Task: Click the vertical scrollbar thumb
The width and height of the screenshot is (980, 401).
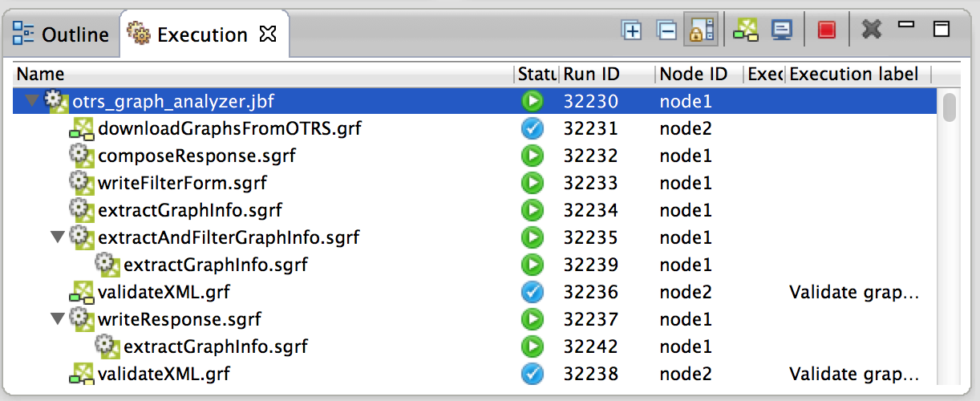Action: pos(950,107)
